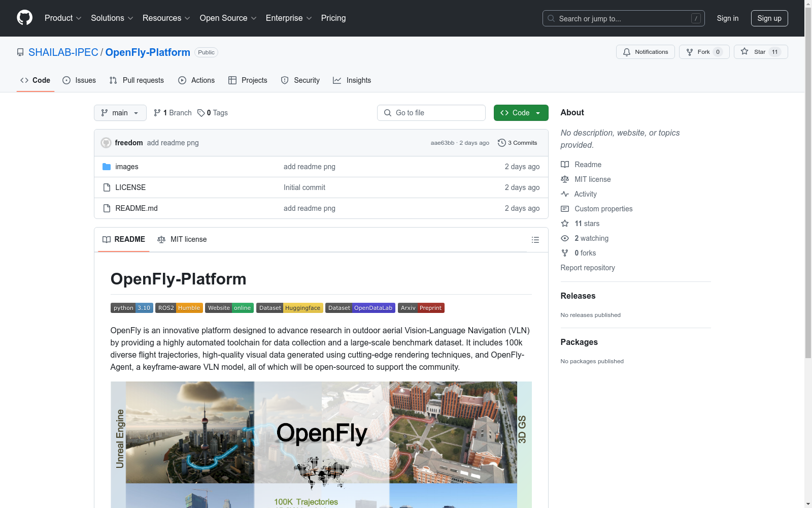The image size is (812, 508).
Task: Open the main branch selector dropdown
Action: coord(120,113)
